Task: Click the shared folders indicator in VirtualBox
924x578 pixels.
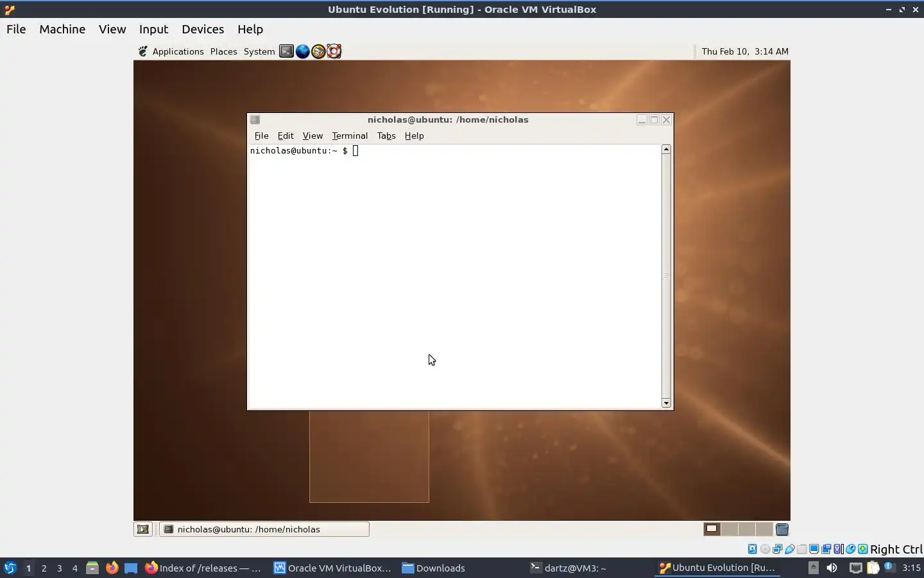Action: [x=802, y=549]
